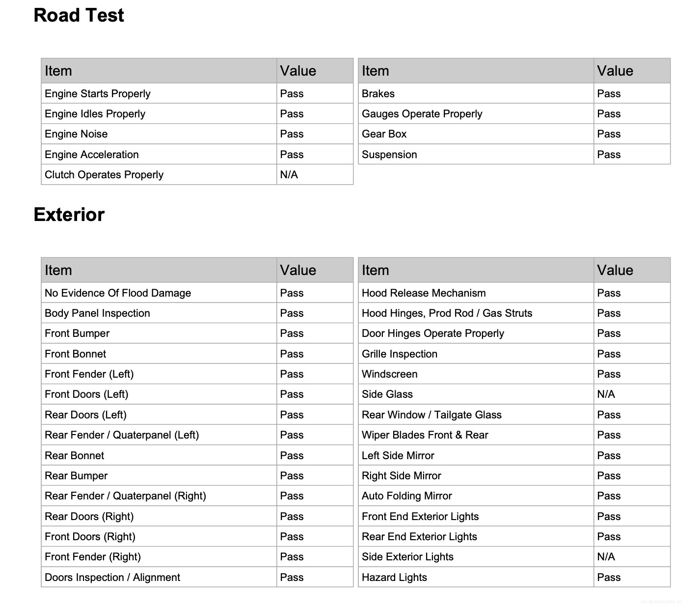This screenshot has width=700, height=606.
Task: Click the N/A value for Clutch Operates Properly
Action: [x=289, y=175]
